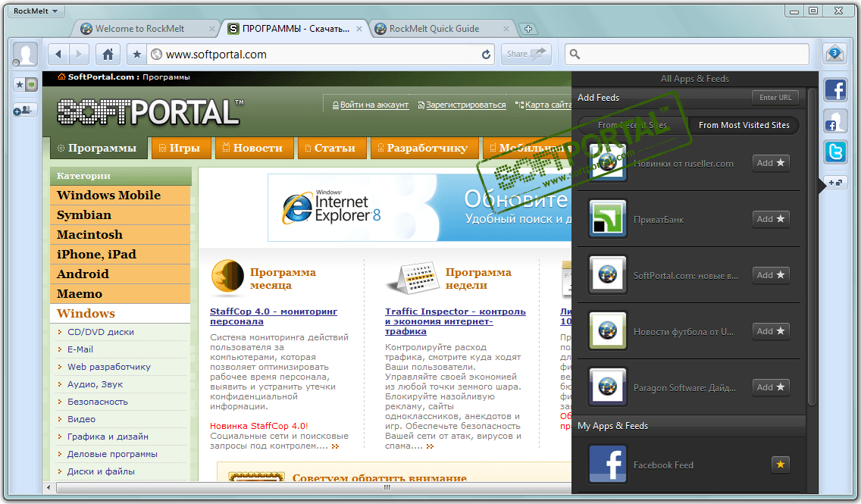The image size is (861, 504).
Task: Go forward to next page
Action: click(x=79, y=54)
